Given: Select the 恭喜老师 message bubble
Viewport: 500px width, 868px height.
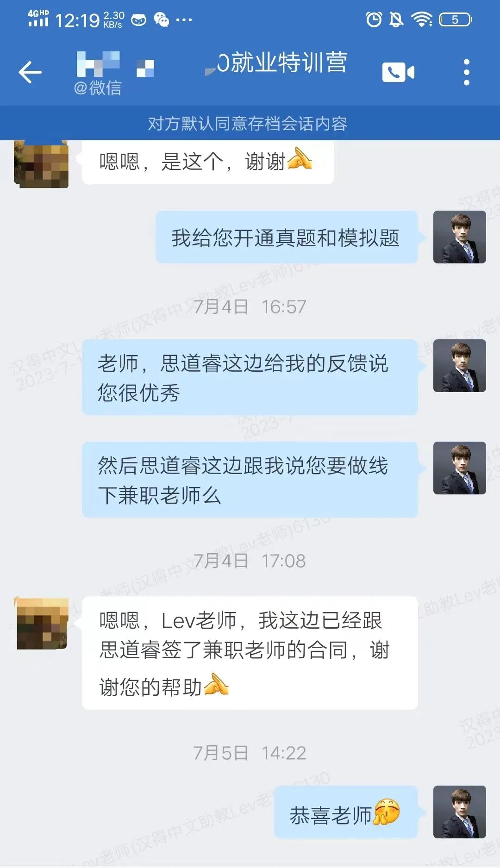Looking at the screenshot, I should click(x=346, y=812).
